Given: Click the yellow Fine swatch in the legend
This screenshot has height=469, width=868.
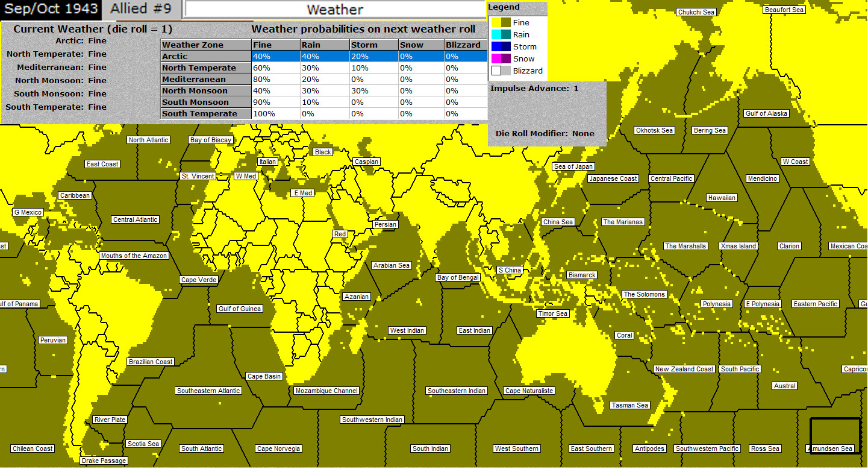Looking at the screenshot, I should tap(496, 22).
